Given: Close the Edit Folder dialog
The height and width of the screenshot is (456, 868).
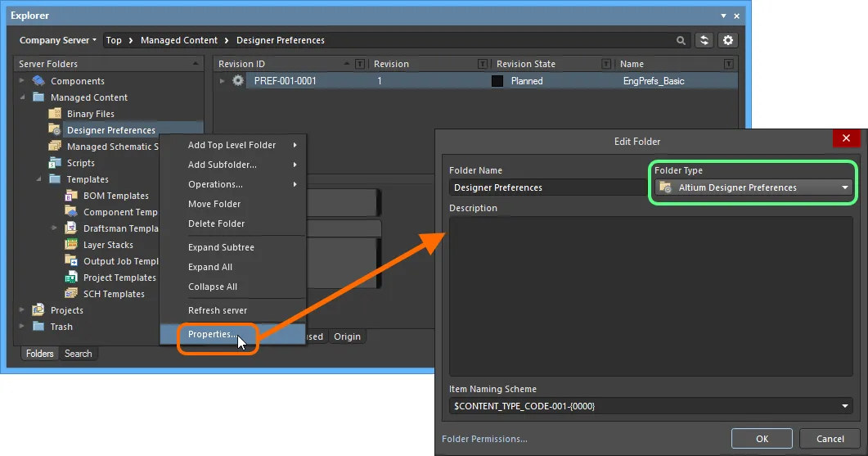Looking at the screenshot, I should coord(846,138).
